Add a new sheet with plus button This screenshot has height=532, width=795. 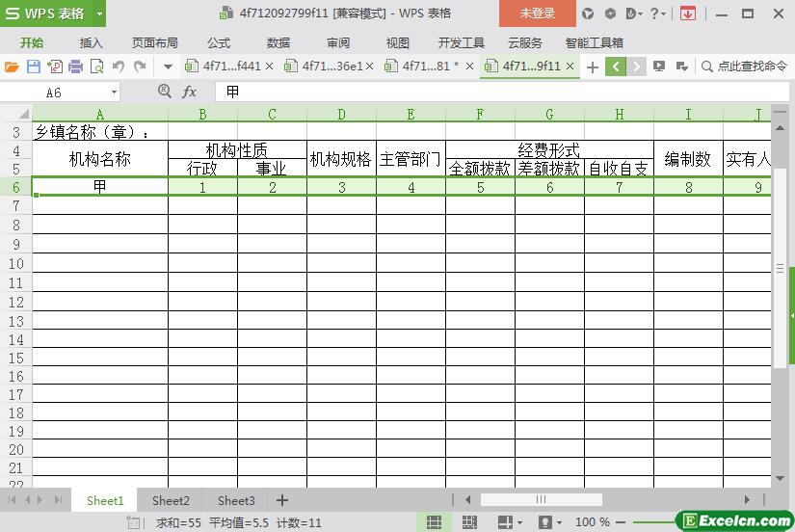[282, 500]
